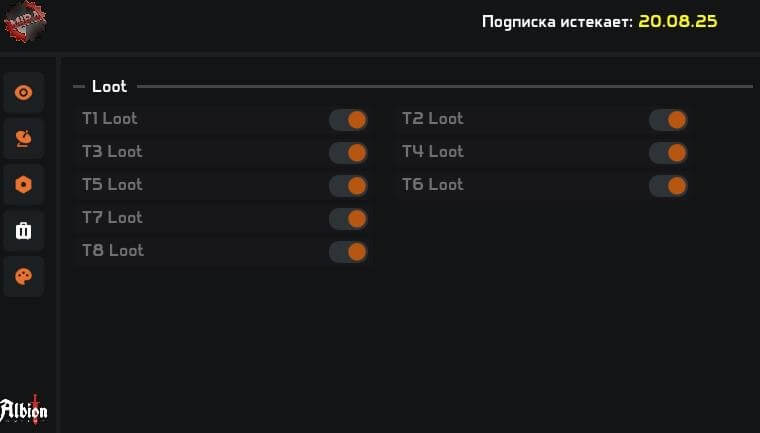Click the Loot section header
The height and width of the screenshot is (433, 760).
pos(109,87)
